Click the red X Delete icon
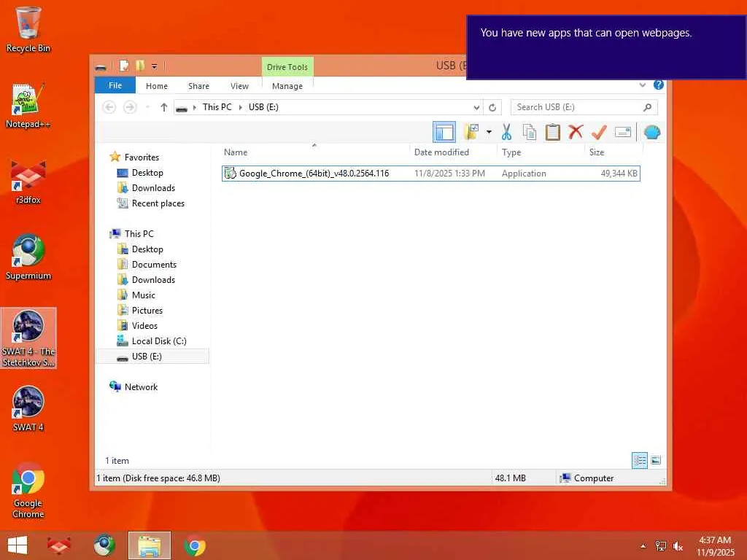 (576, 131)
